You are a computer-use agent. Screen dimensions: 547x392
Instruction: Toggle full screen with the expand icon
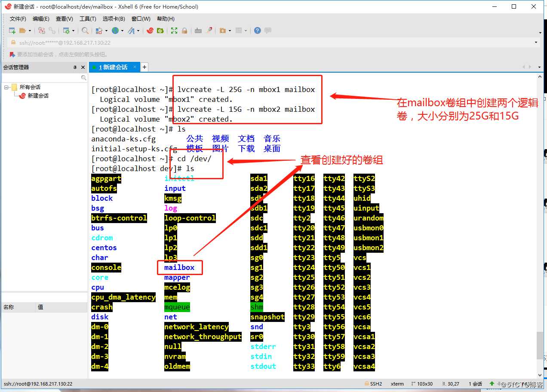pos(173,31)
